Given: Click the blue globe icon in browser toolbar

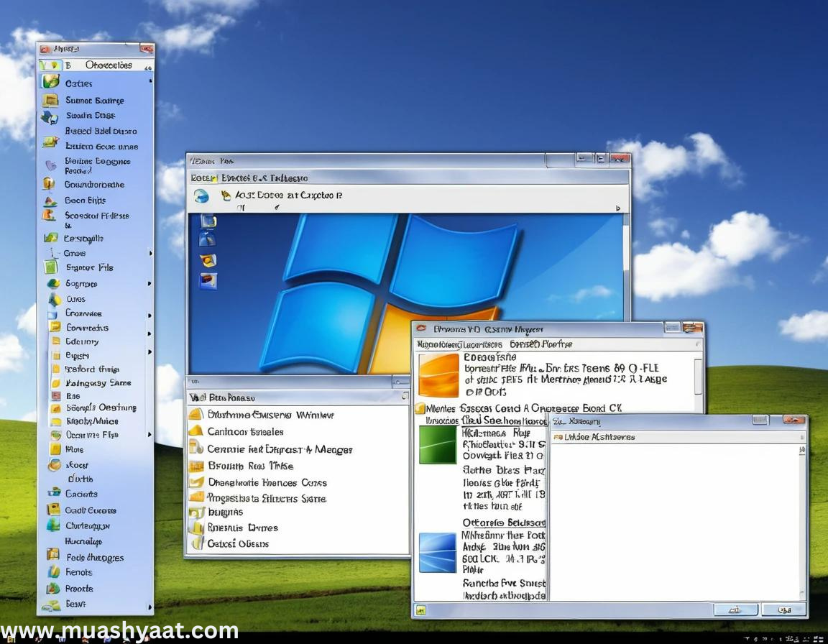Looking at the screenshot, I should [202, 195].
